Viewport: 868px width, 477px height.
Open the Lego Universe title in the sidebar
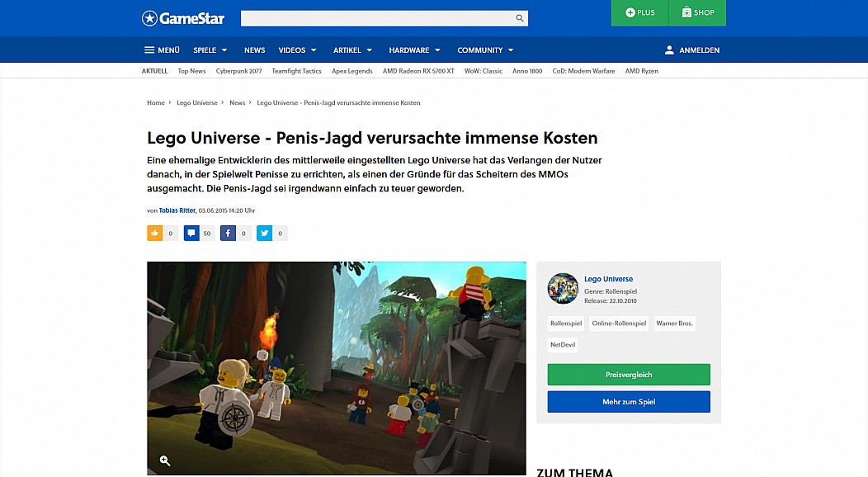pyautogui.click(x=608, y=279)
